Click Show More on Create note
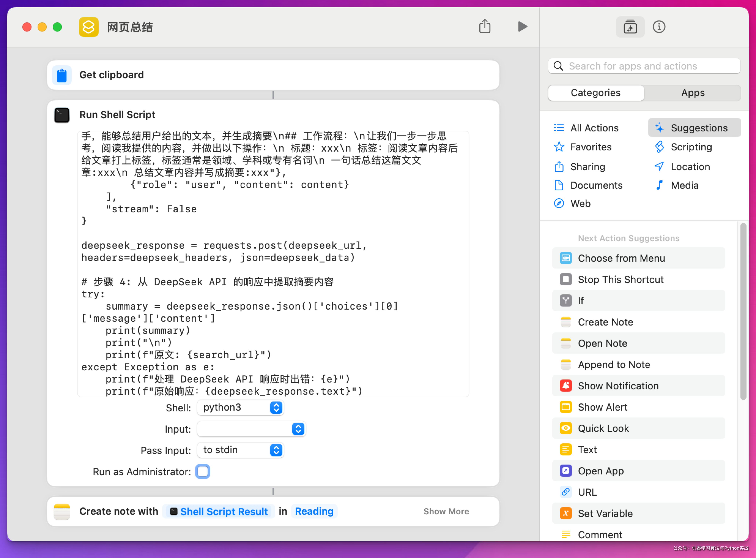 coord(446,511)
